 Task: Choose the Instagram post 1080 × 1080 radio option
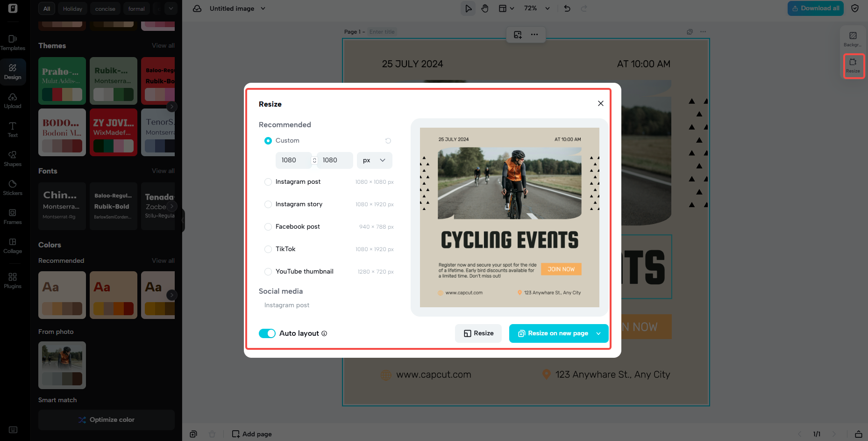click(268, 182)
